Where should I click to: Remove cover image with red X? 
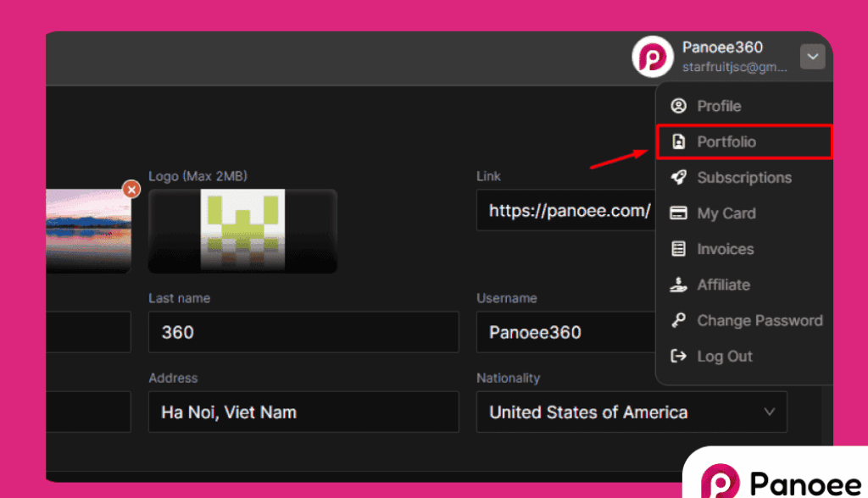point(131,189)
